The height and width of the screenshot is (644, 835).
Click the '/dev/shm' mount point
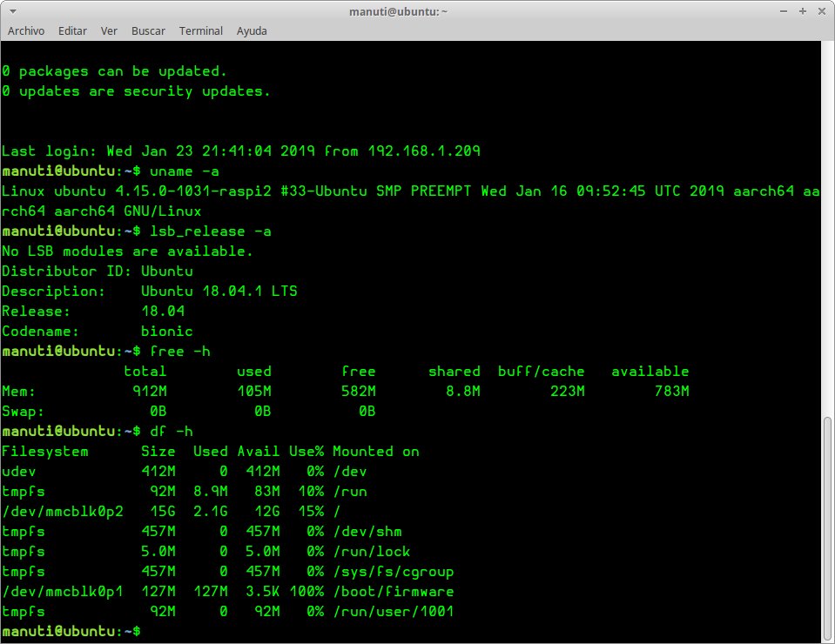(367, 532)
